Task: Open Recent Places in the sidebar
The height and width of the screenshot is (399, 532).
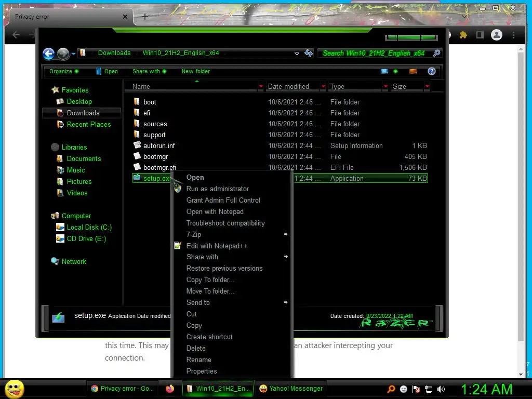Action: click(89, 124)
